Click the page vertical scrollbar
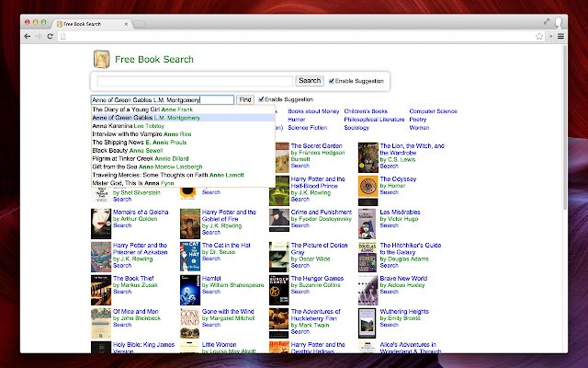This screenshot has height=368, width=588. (565, 128)
